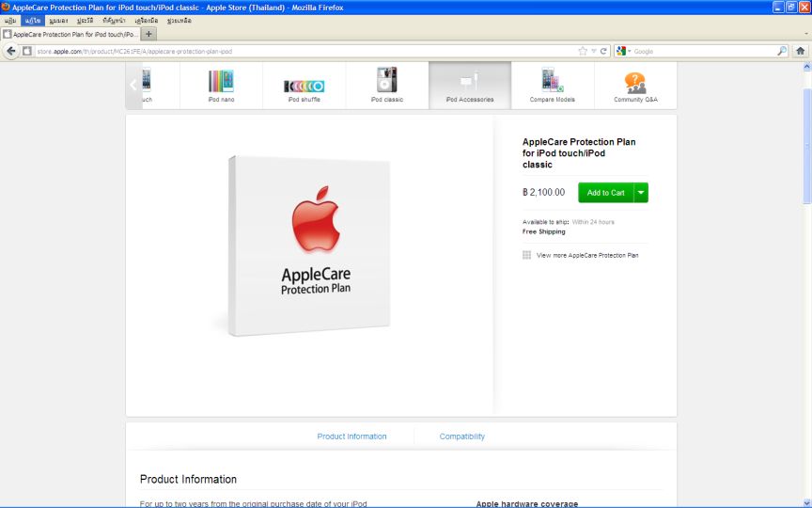Open the iPod nano category
This screenshot has height=508, width=812.
coord(221,85)
